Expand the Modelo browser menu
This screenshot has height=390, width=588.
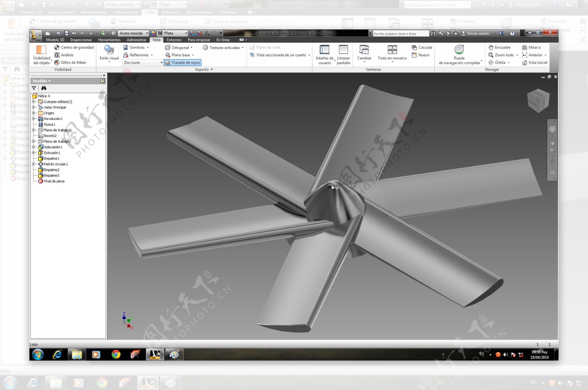[42, 81]
